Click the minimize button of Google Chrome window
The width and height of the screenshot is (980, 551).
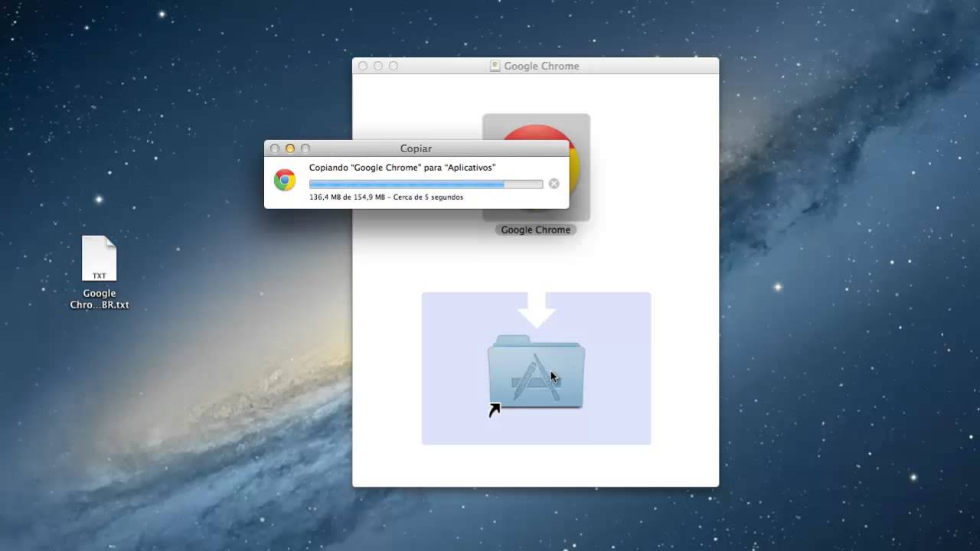[378, 66]
